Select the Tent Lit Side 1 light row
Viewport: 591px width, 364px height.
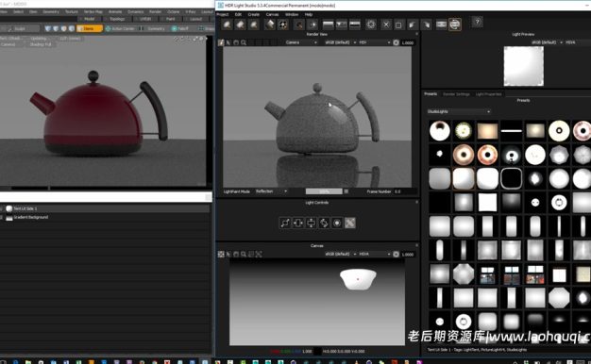click(x=105, y=208)
